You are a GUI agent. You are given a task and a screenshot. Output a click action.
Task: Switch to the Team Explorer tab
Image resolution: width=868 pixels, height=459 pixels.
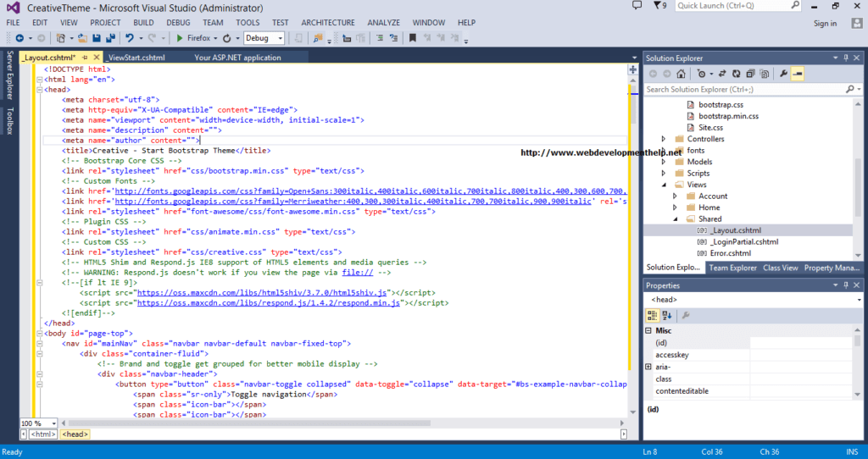pyautogui.click(x=732, y=268)
